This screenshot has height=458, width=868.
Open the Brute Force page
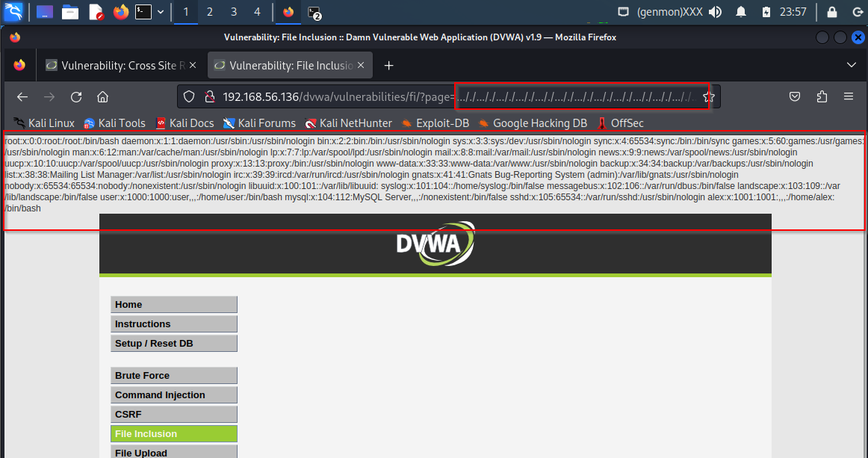coord(174,376)
